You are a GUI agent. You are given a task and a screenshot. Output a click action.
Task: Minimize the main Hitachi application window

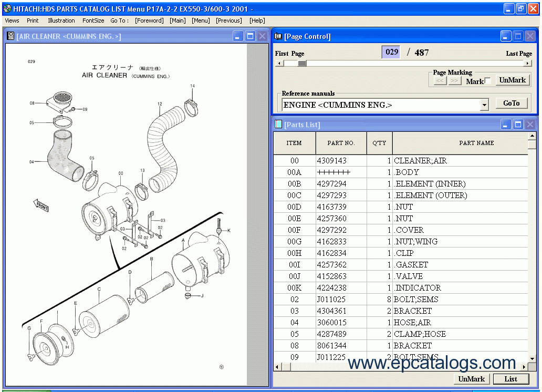tap(509, 8)
